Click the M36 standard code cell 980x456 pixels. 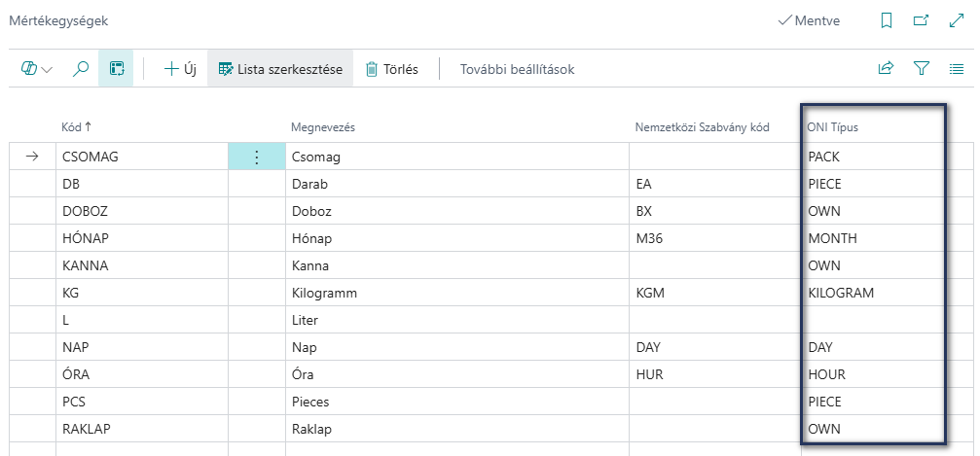(715, 238)
